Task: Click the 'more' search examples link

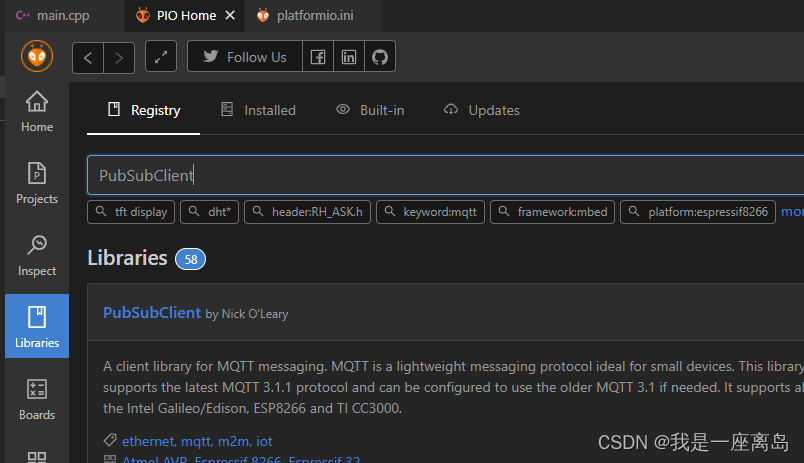Action: [x=792, y=212]
